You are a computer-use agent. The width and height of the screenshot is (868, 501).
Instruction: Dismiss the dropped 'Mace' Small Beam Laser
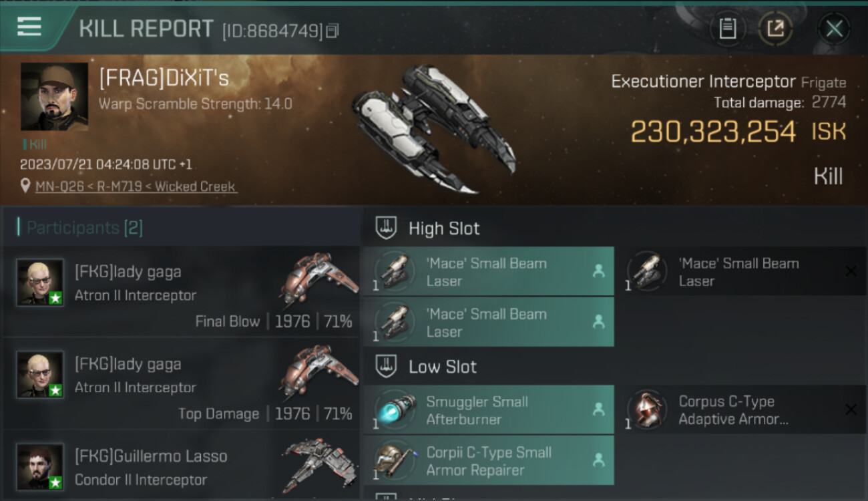tap(851, 271)
